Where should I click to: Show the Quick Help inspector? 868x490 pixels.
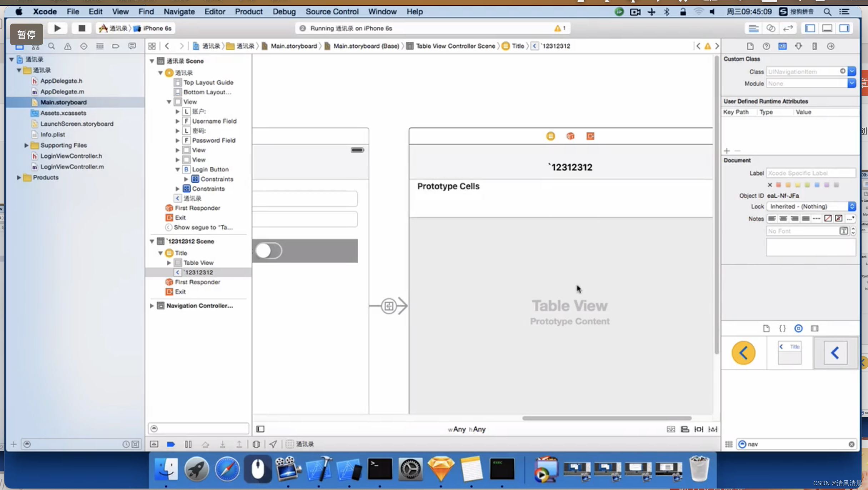point(766,46)
